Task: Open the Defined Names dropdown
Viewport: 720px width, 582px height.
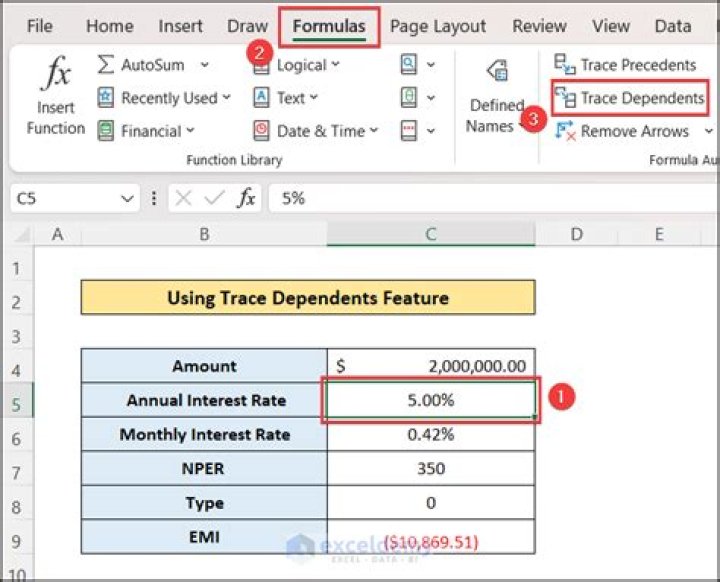Action: pyautogui.click(x=496, y=115)
